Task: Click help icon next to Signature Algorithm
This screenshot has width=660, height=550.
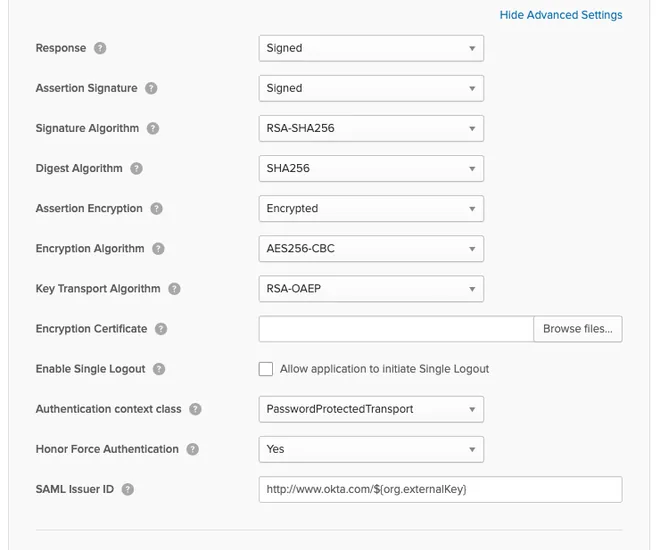Action: pos(153,128)
